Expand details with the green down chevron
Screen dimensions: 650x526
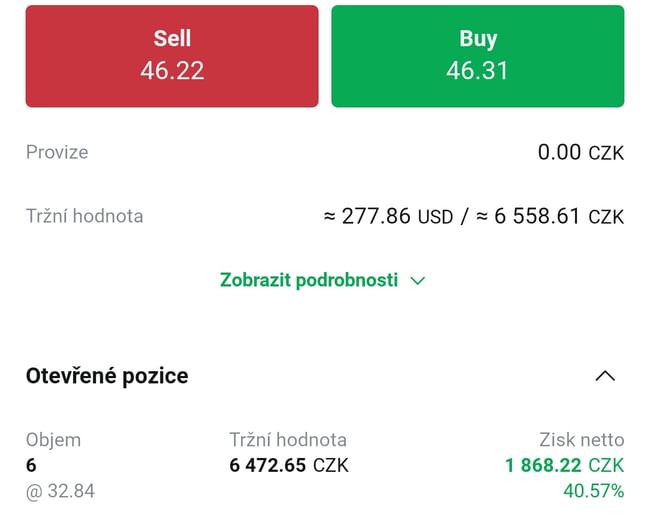(418, 281)
